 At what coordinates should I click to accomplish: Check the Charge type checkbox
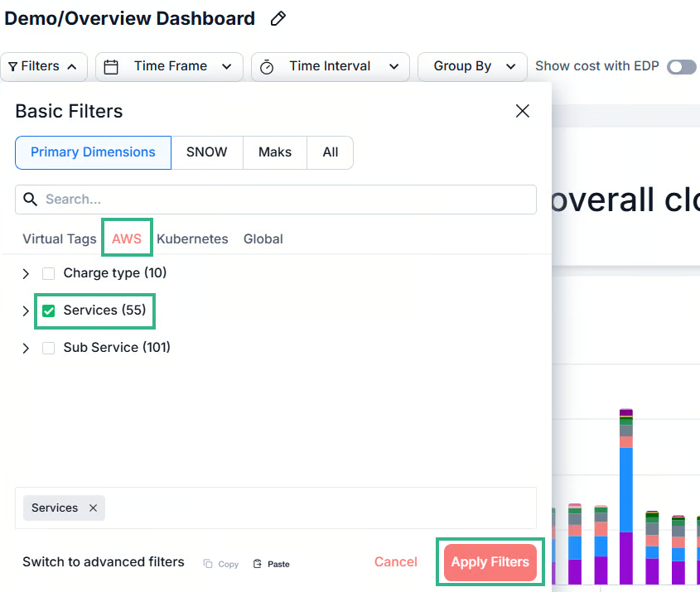tap(49, 274)
